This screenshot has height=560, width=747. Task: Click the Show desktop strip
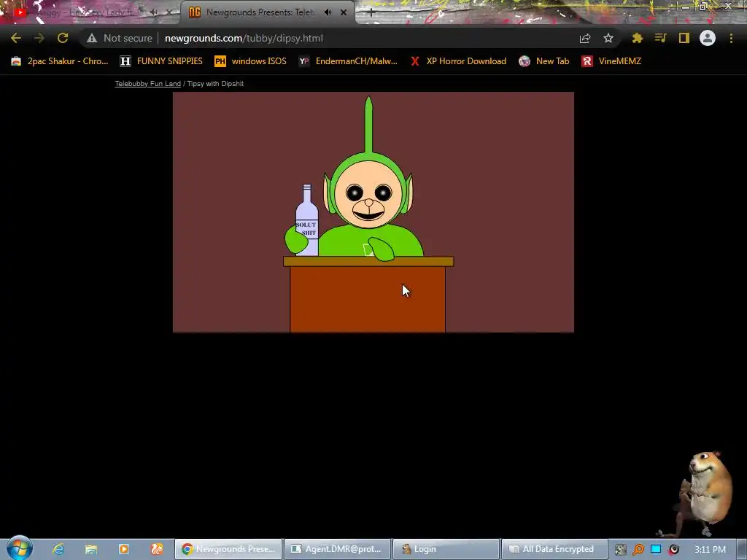click(x=742, y=550)
